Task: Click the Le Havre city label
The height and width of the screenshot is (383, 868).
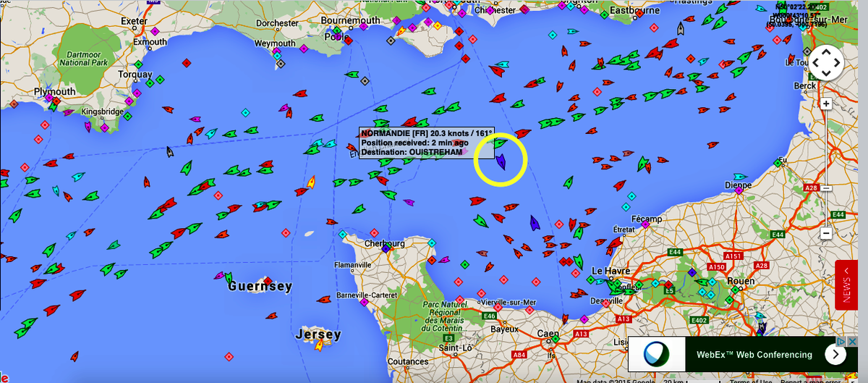Action: tap(611, 272)
